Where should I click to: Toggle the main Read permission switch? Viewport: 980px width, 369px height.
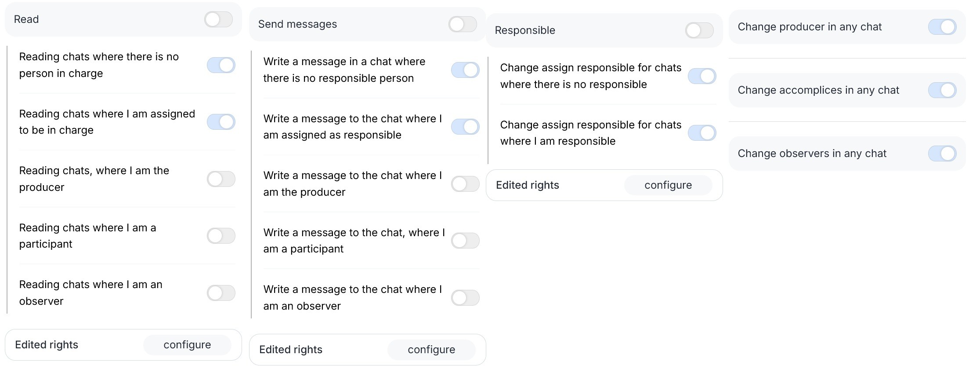[218, 19]
